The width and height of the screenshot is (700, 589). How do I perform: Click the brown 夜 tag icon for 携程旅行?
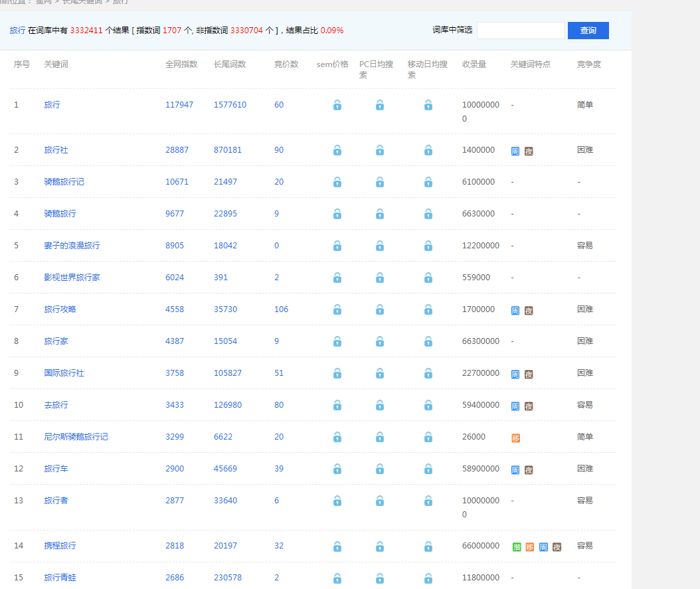(557, 547)
